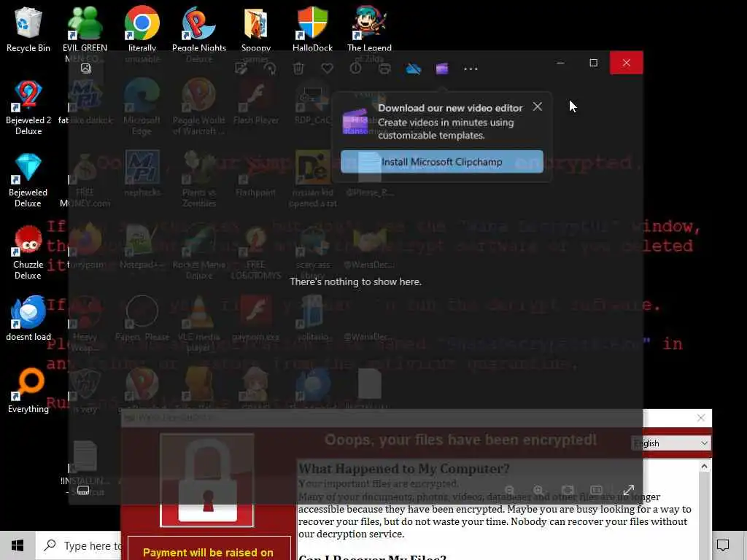Viewport: 747px width, 560px height.
Task: Click the Full screen arrows icon in Photos
Action: [629, 490]
